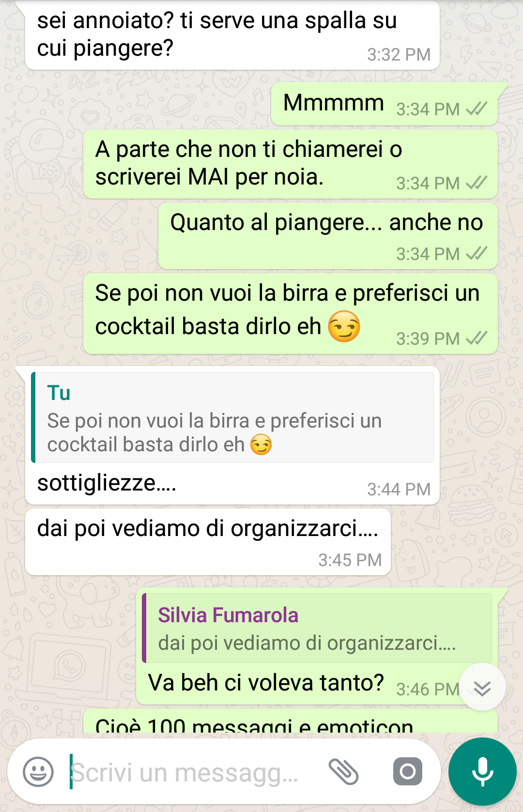The width and height of the screenshot is (523, 812).
Task: Tap the scroll-to-bottom double chevron button
Action: point(482,688)
